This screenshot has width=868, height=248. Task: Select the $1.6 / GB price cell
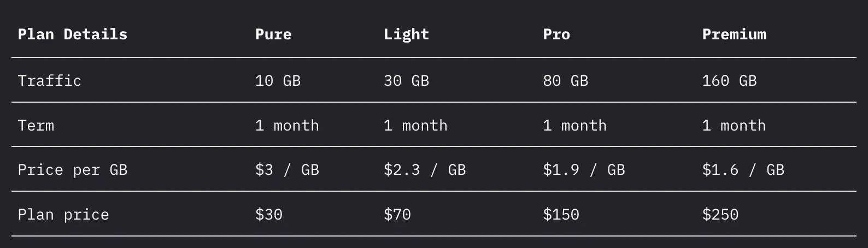[743, 170]
